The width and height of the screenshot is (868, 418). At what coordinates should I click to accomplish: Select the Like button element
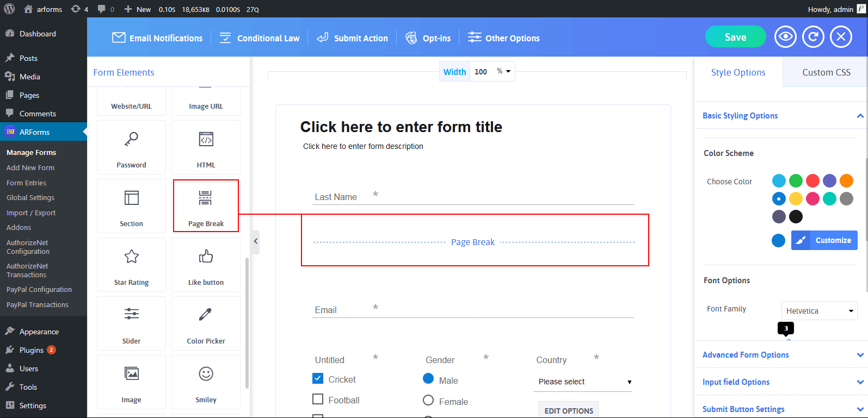[x=206, y=265]
